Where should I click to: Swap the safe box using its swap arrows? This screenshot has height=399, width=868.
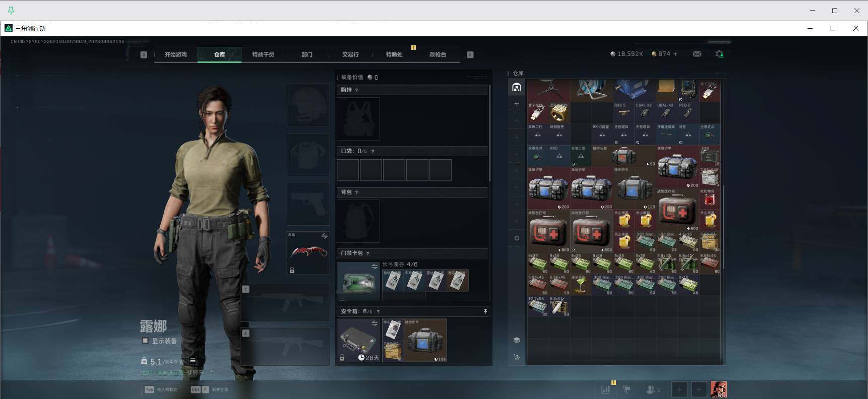[375, 323]
